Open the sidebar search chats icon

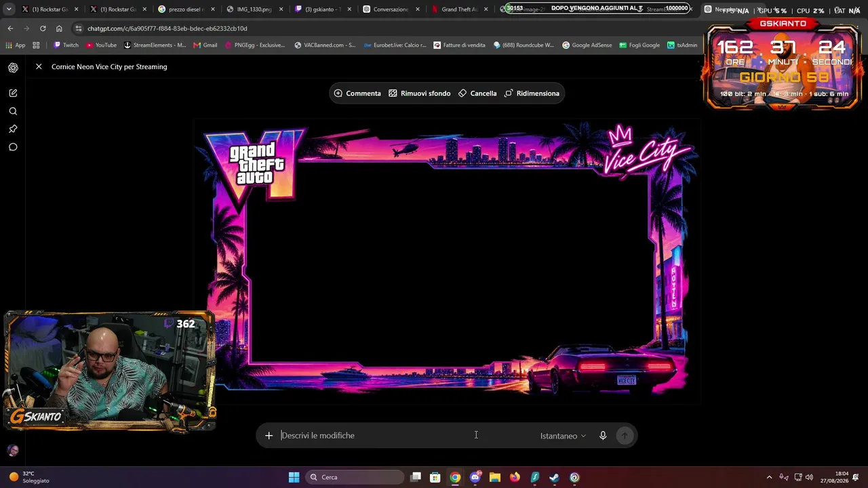pos(13,111)
